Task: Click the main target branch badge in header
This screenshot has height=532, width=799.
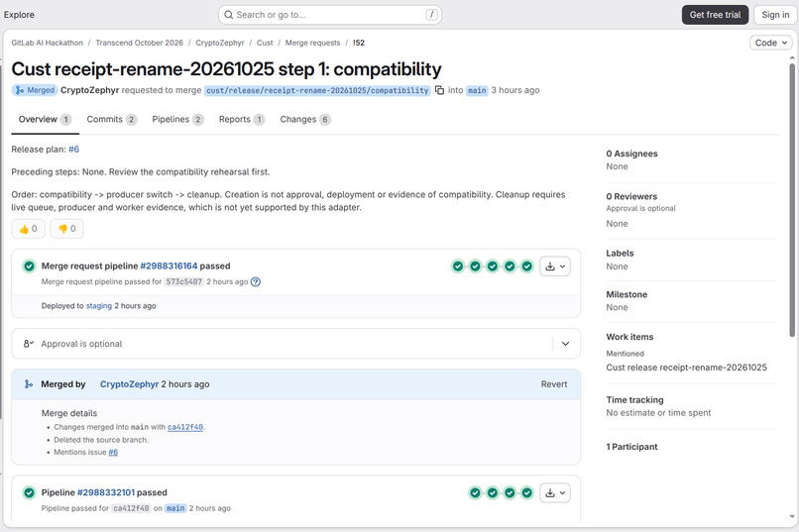Action: tap(477, 90)
